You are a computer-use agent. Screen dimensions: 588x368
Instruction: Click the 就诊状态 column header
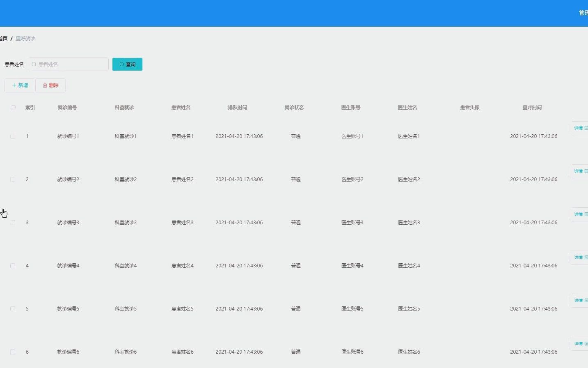[294, 108]
